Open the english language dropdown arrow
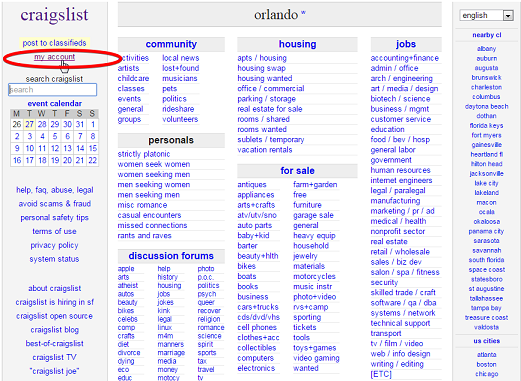This screenshot has width=521, height=381. [x=508, y=16]
